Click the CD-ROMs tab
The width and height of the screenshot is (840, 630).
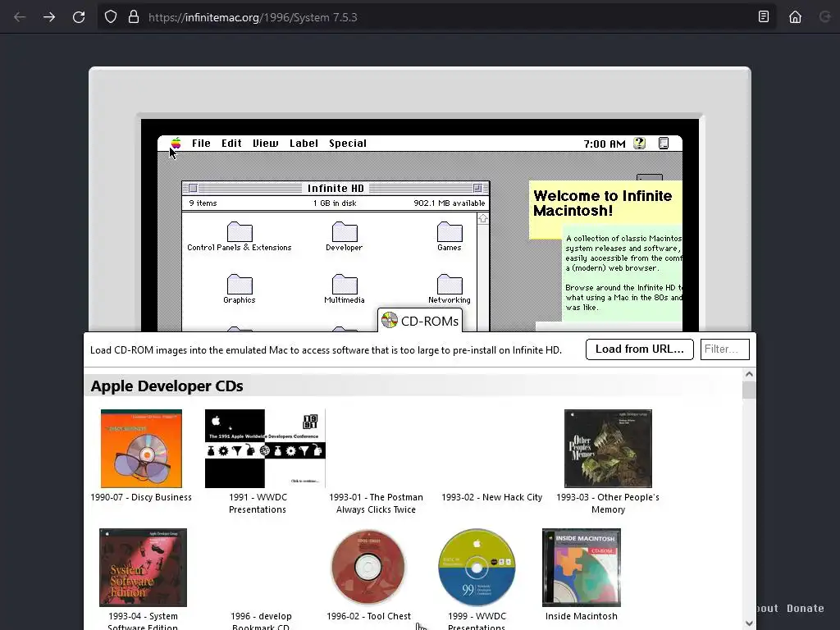tap(420, 321)
